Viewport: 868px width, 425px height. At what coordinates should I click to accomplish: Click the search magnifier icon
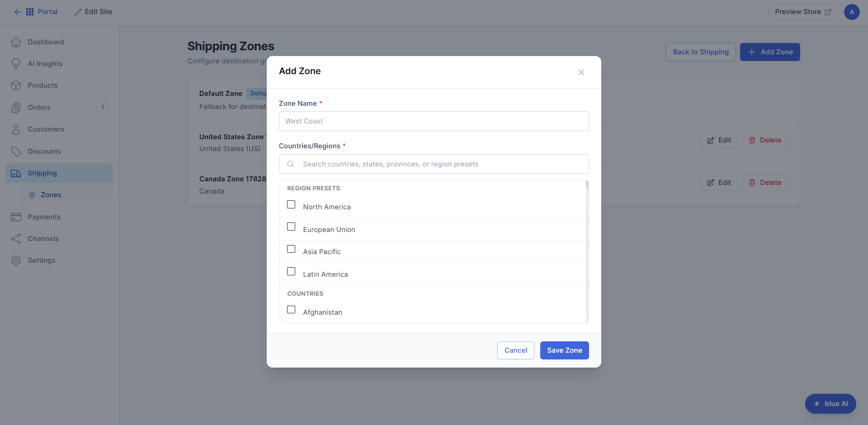coord(291,164)
